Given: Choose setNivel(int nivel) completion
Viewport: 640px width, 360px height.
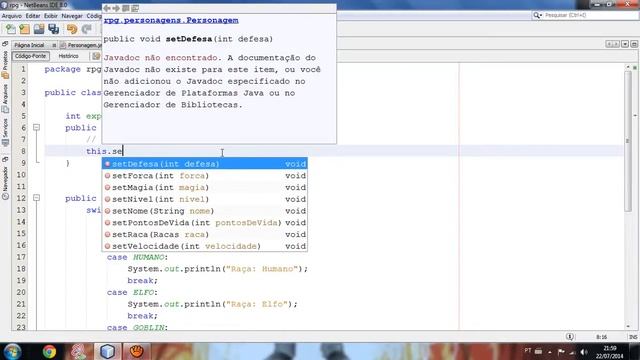Looking at the screenshot, I should pyautogui.click(x=204, y=199).
